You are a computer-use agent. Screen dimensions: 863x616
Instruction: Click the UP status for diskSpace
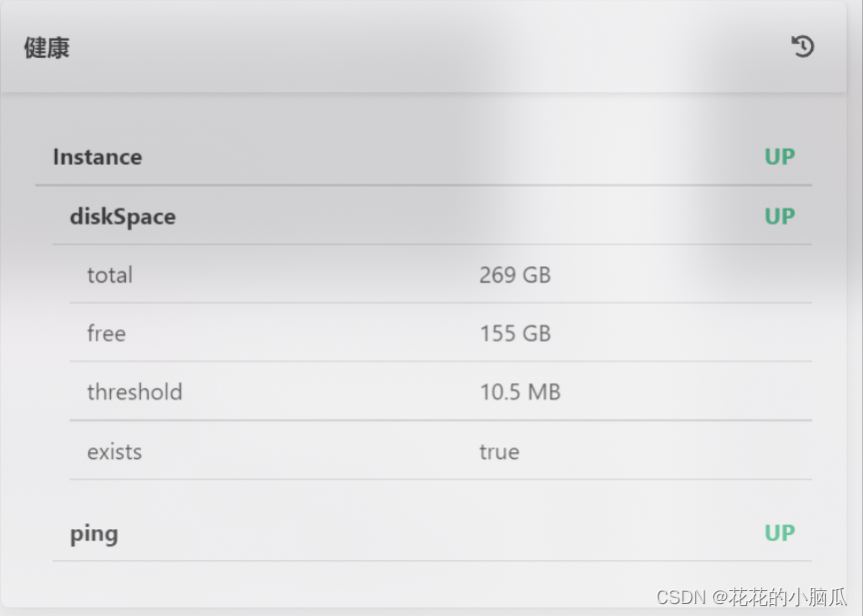[779, 217]
